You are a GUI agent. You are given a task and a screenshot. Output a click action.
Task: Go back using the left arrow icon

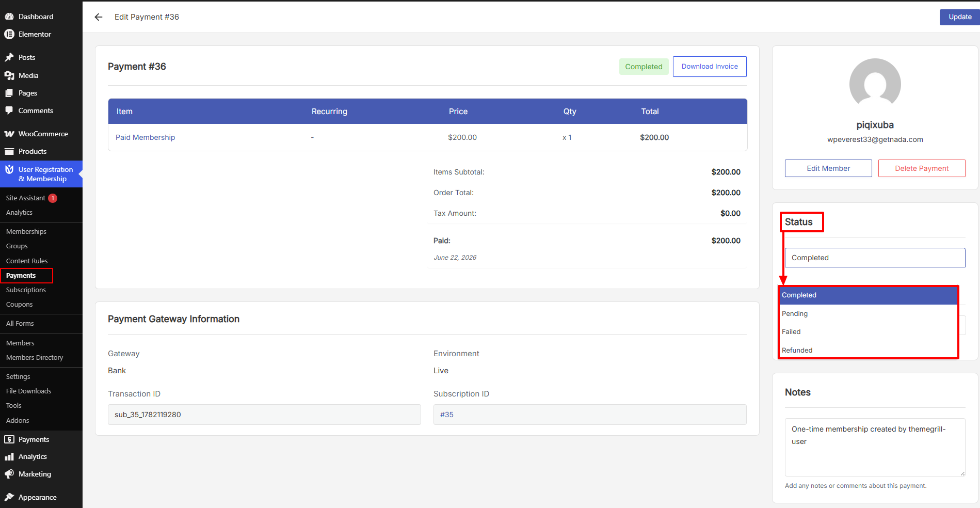(99, 17)
